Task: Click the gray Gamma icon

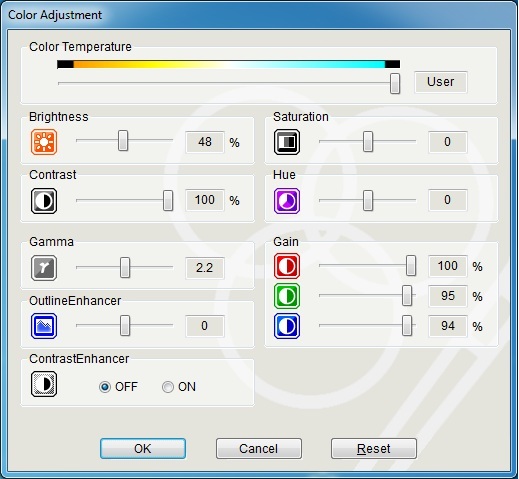Action: coord(44,268)
